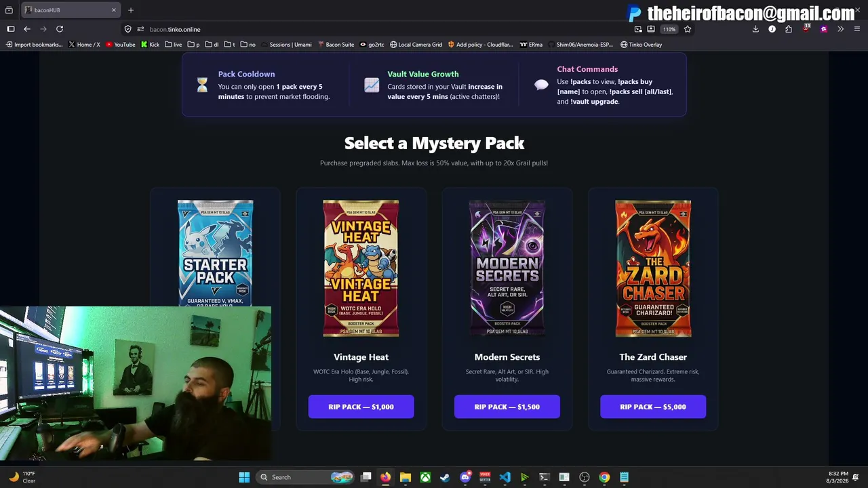Viewport: 868px width, 488px height.
Task: Expand the t bookmarks folder
Action: pos(229,45)
